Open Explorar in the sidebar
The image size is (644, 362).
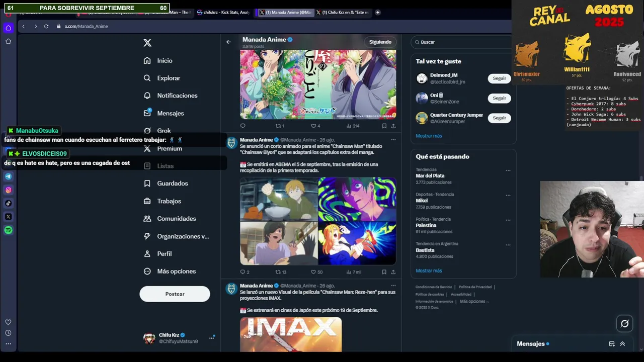tap(162, 78)
